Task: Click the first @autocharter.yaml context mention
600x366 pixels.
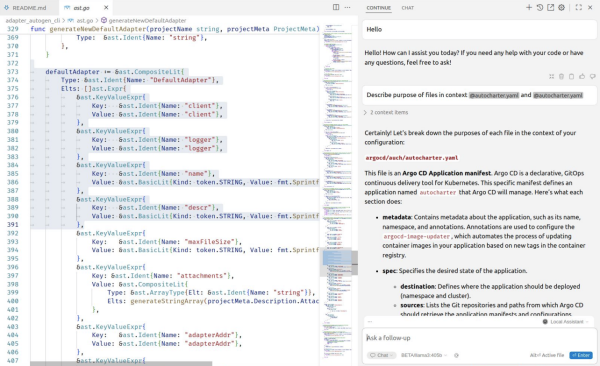Action: 494,95
